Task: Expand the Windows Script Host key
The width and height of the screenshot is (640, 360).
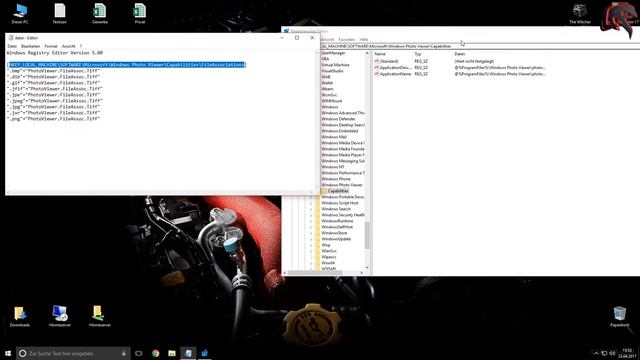Action: point(311,203)
